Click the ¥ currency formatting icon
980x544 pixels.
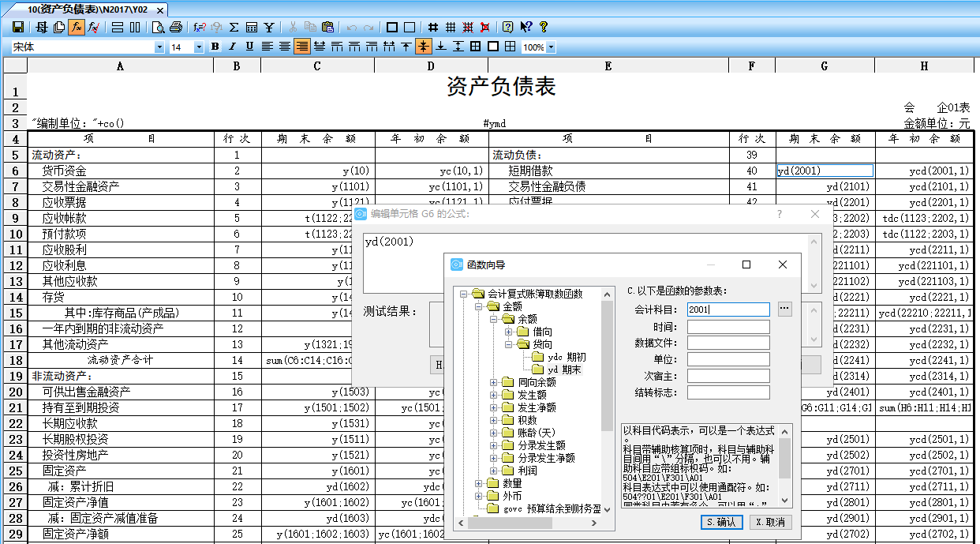[x=268, y=26]
